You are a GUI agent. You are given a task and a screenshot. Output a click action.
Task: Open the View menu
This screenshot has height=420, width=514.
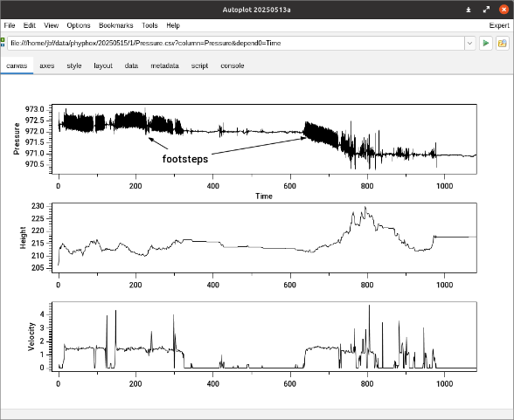click(51, 25)
